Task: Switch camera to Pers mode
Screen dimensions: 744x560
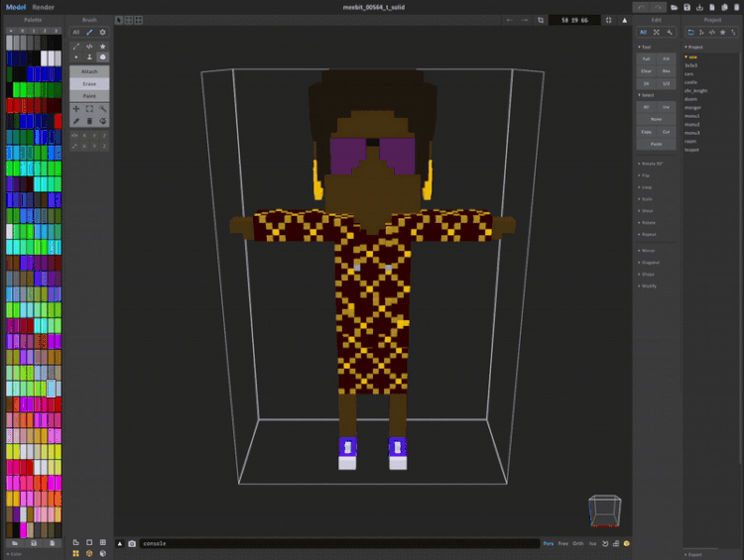Action: (x=549, y=543)
